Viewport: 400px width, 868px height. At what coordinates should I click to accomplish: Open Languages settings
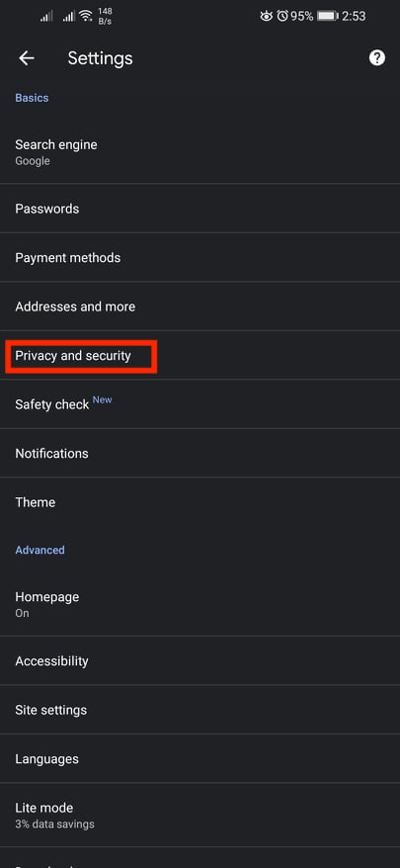200,758
